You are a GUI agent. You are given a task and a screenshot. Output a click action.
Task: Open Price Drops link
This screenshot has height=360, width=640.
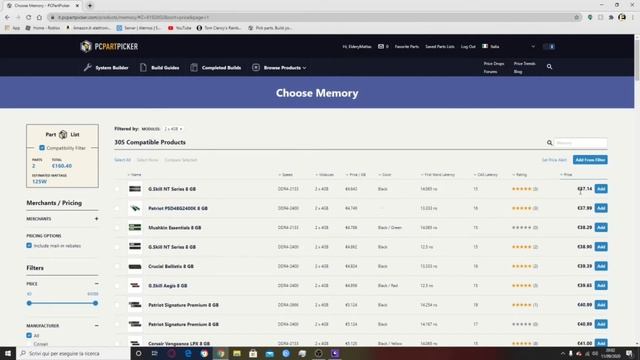pos(493,64)
